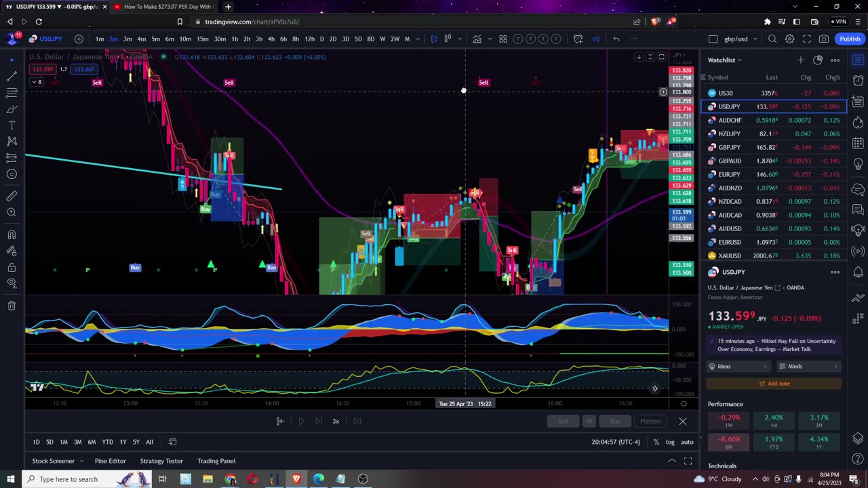Select the 1h timeframe
The image size is (868, 488).
tap(235, 39)
